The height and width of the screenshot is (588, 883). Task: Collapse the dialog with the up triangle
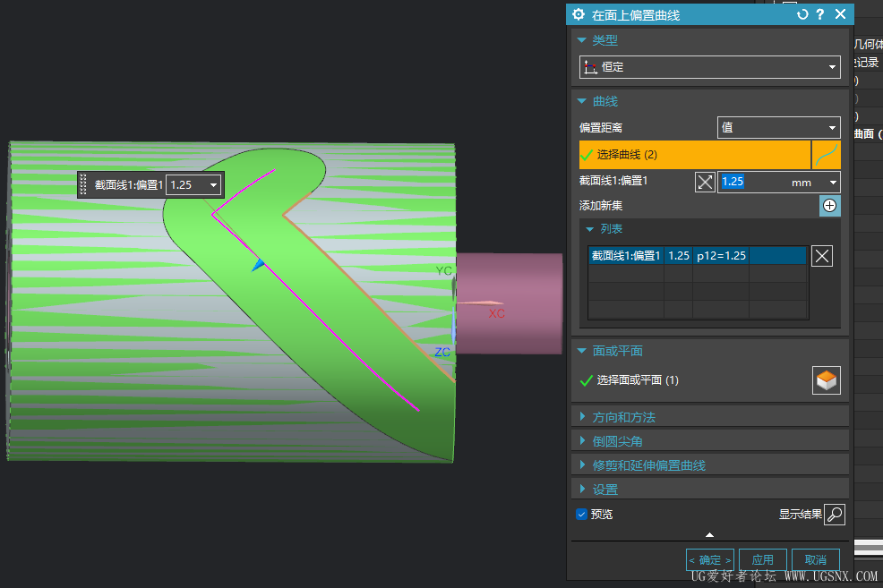[709, 534]
